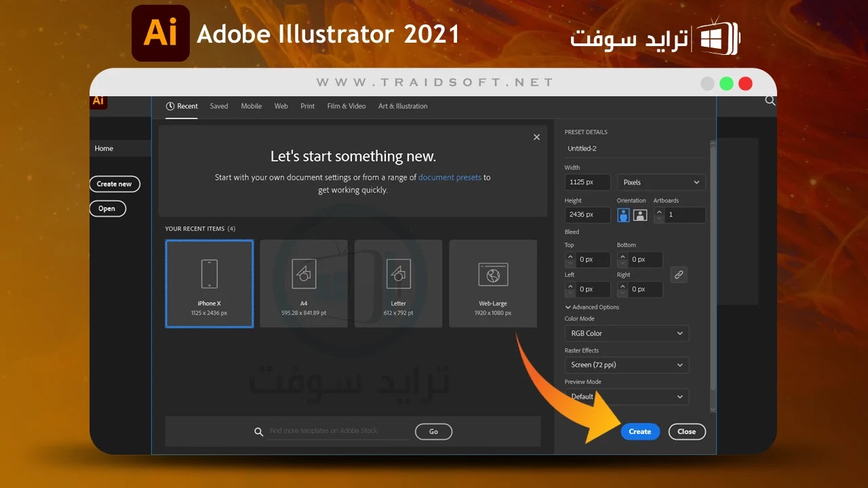Collapse the Advanced Options section
This screenshot has height=488, width=868.
591,307
